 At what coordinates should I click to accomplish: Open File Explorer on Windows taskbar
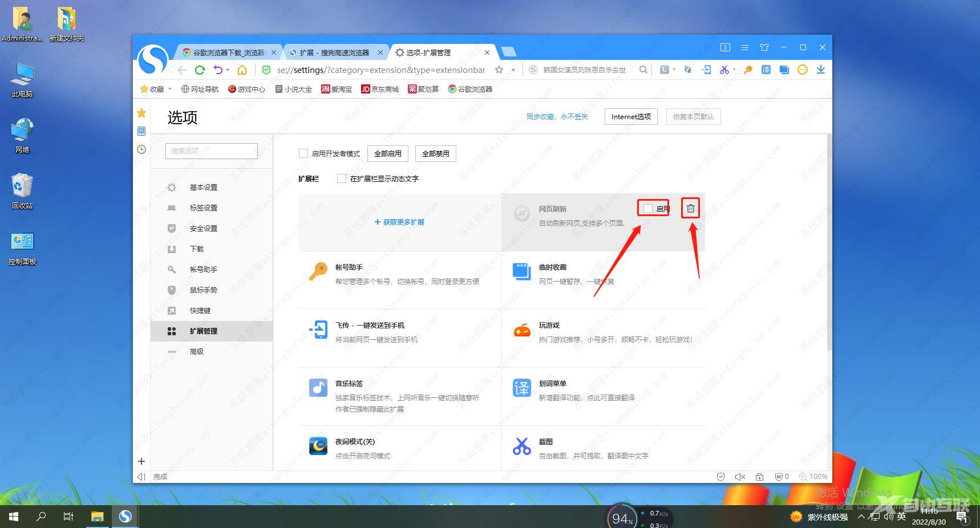click(x=98, y=517)
